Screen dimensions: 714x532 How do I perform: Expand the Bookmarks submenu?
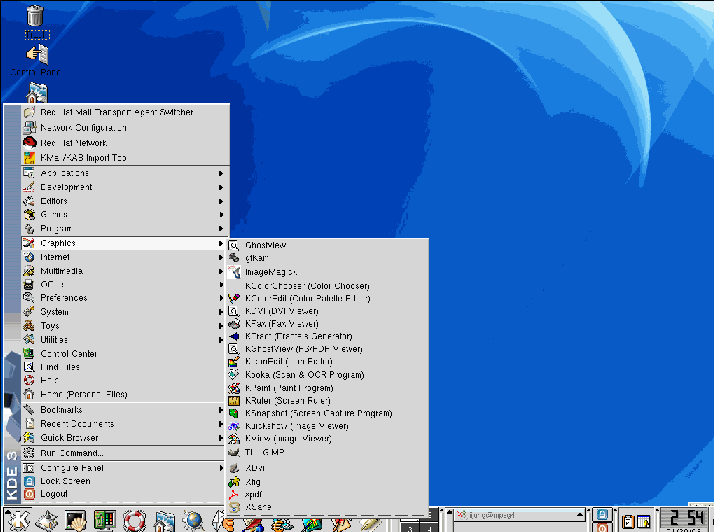pos(123,410)
